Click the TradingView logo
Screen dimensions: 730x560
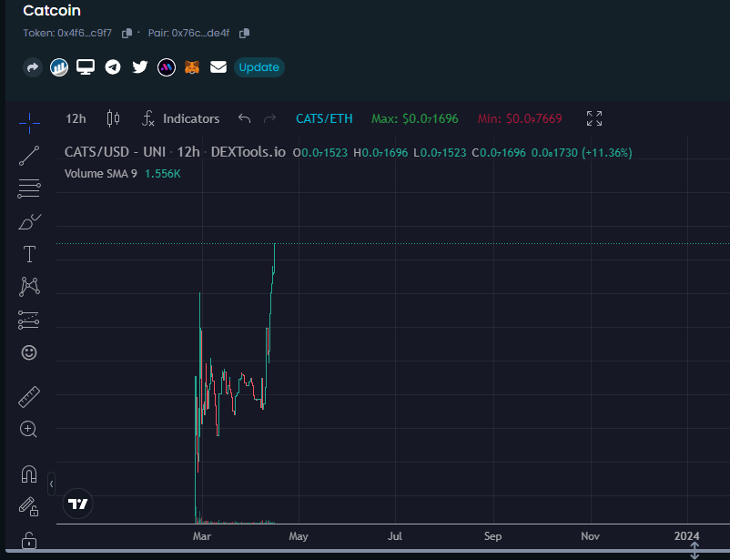77,504
